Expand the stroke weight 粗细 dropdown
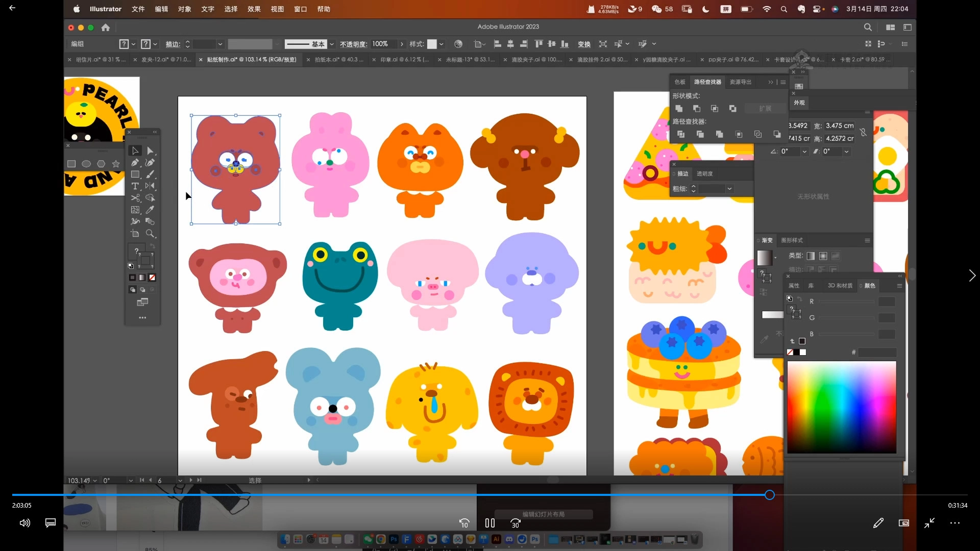This screenshot has height=551, width=980. (729, 189)
